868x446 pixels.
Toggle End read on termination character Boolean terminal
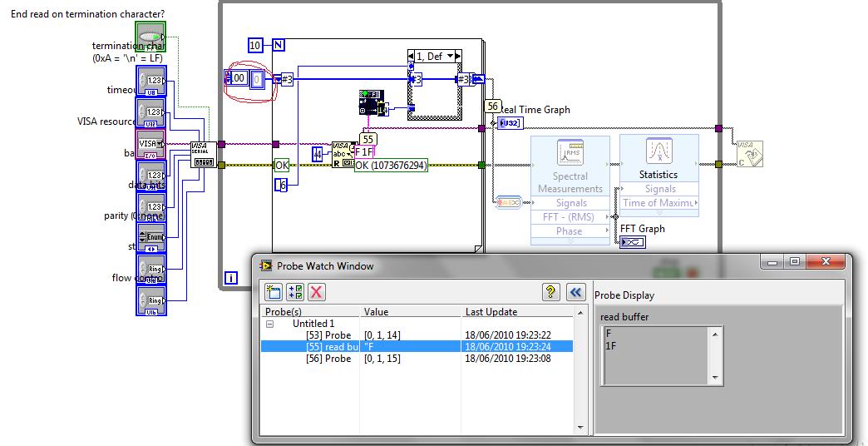150,37
